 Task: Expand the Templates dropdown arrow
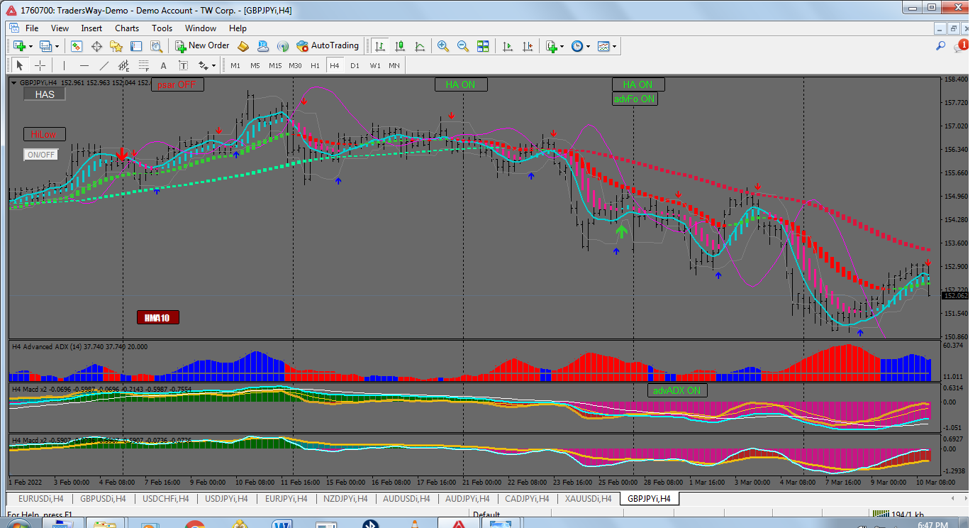[614, 46]
